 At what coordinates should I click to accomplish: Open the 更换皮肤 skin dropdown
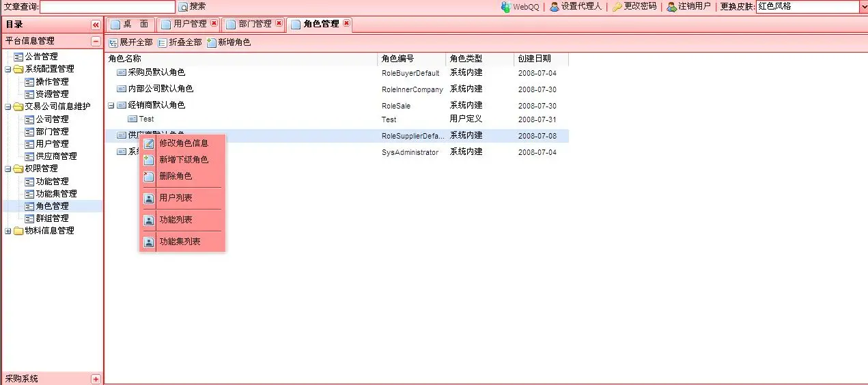(x=863, y=7)
